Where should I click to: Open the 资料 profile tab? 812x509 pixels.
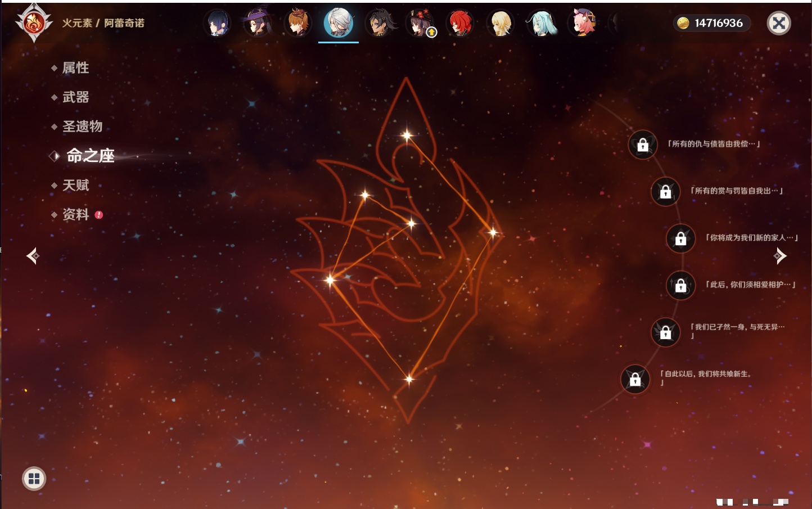point(75,214)
